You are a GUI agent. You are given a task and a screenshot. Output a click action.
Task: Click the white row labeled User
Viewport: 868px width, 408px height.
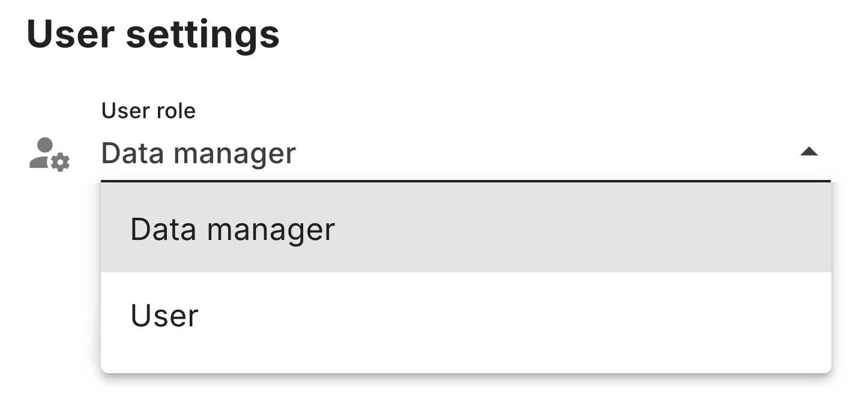click(466, 316)
